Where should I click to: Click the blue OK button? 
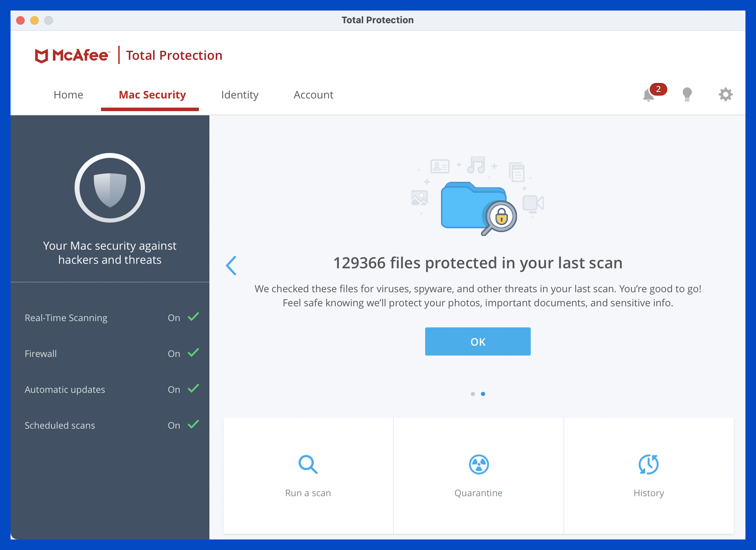(x=478, y=341)
